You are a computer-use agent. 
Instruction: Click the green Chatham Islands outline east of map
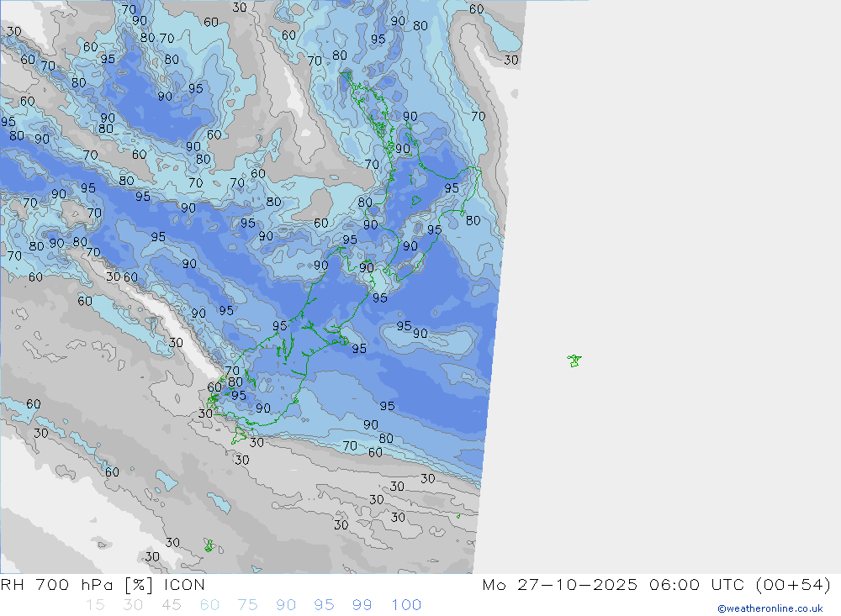574,361
